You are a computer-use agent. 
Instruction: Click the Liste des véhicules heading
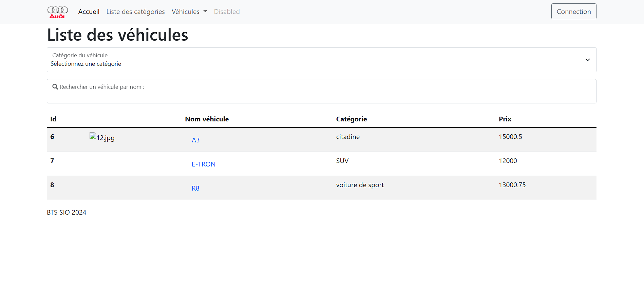(118, 35)
